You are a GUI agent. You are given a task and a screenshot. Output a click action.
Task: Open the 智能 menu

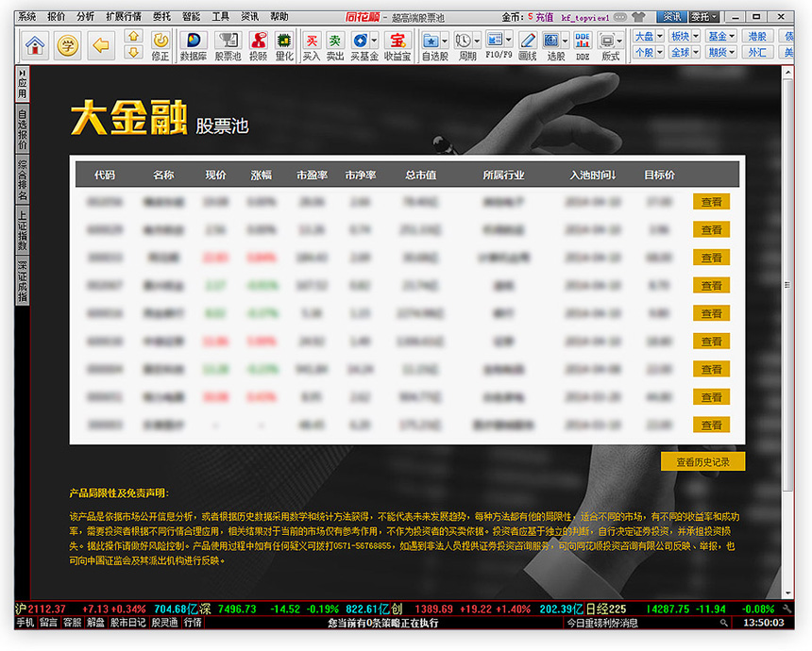tap(191, 17)
